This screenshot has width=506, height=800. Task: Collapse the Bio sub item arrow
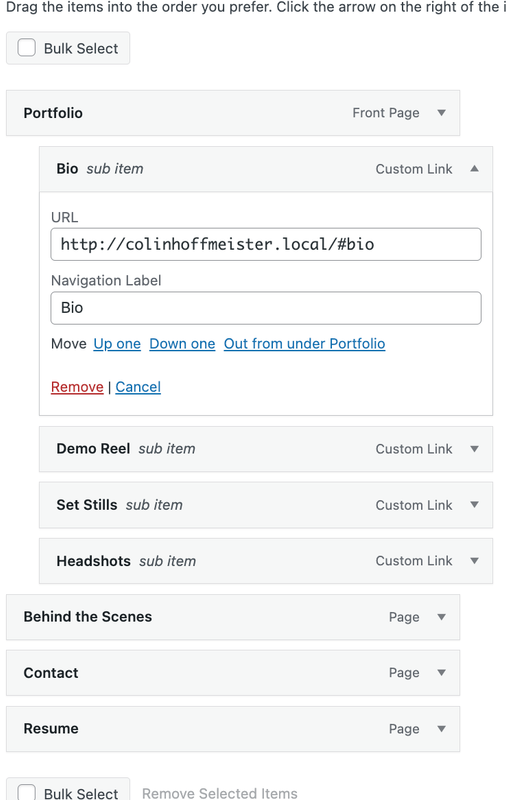point(474,169)
